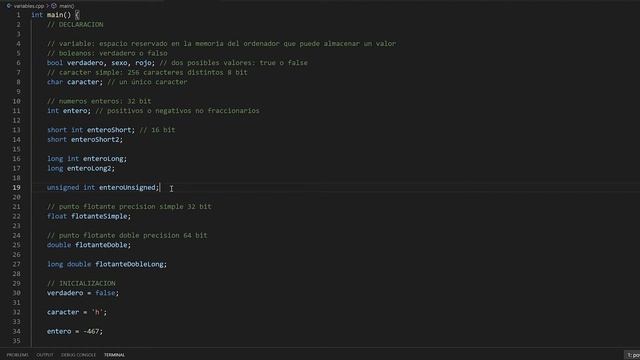This screenshot has width=640, height=360.
Task: Click the 'h' character literal
Action: [97, 312]
